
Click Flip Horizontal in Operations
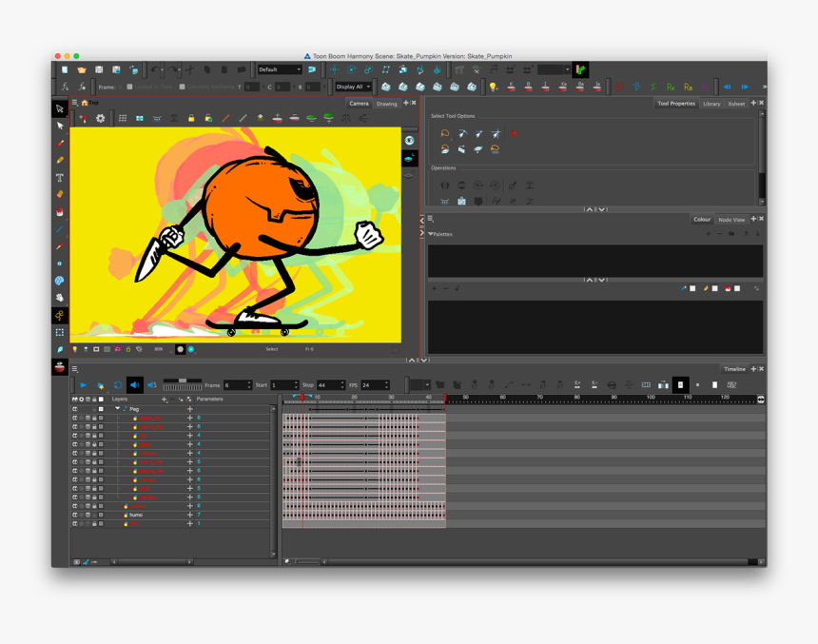(445, 185)
